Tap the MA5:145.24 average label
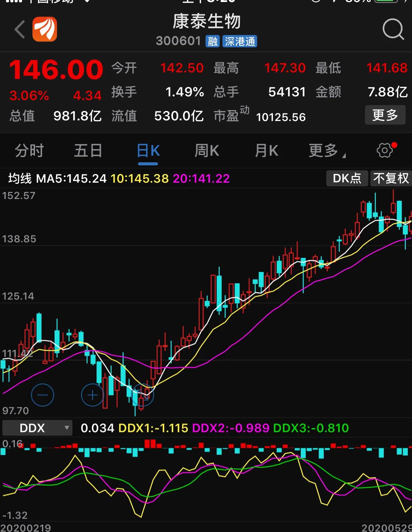 (x=71, y=179)
